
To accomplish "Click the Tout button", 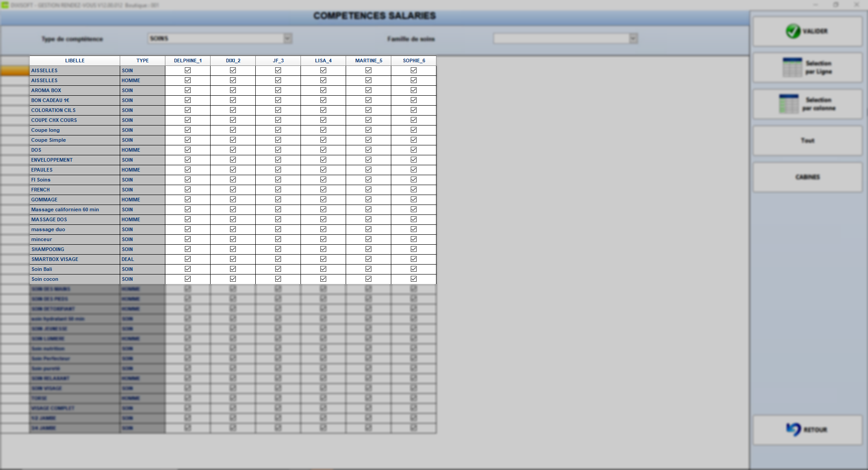I will coord(807,141).
